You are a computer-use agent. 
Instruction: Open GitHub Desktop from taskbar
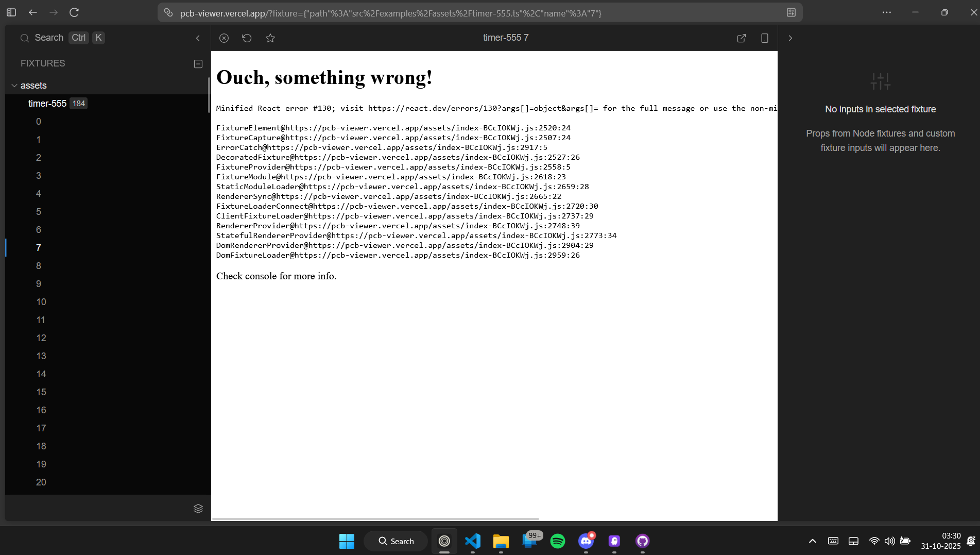click(642, 541)
